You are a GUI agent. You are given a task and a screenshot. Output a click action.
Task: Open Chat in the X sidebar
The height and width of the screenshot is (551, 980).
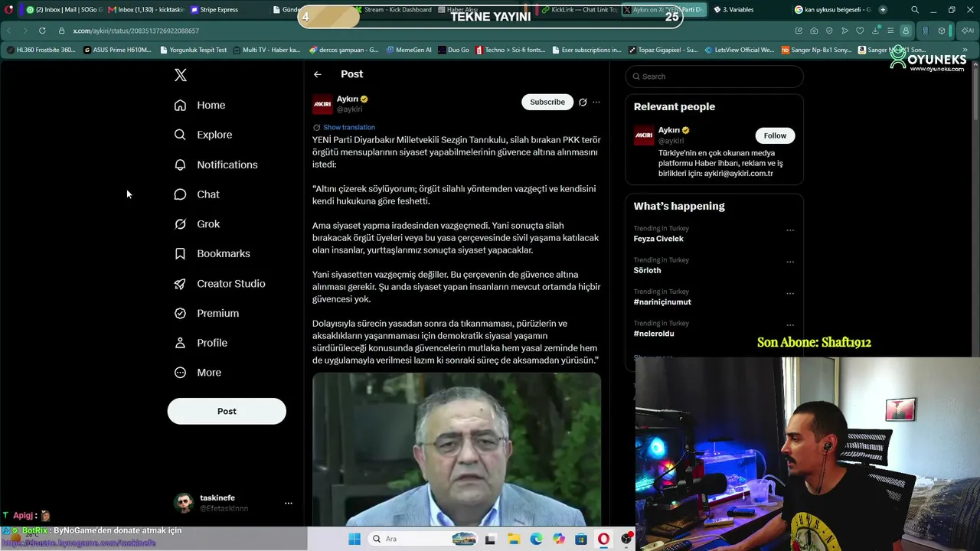(x=197, y=194)
